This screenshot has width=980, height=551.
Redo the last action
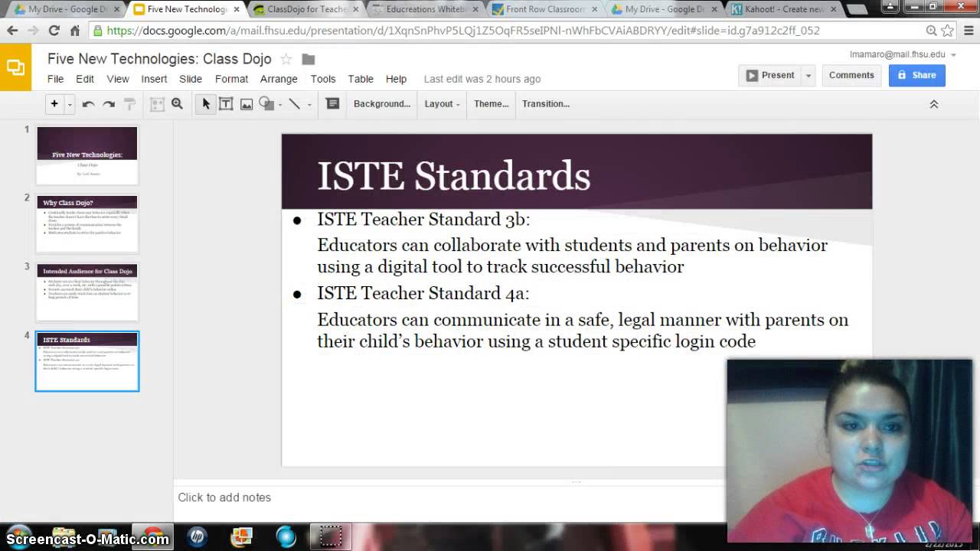[109, 104]
